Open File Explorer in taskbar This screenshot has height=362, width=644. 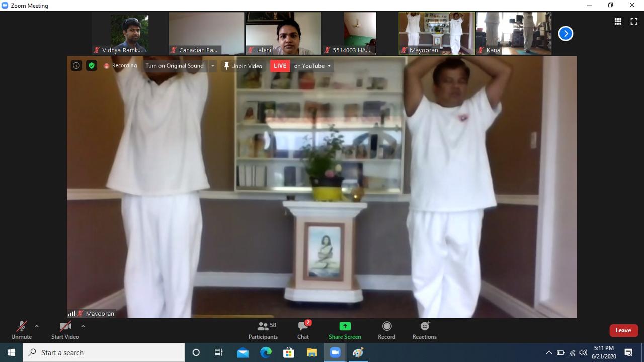click(312, 352)
